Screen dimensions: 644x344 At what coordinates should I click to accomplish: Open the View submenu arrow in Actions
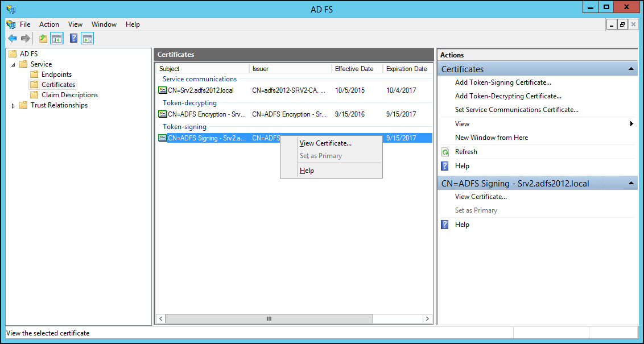pyautogui.click(x=631, y=123)
